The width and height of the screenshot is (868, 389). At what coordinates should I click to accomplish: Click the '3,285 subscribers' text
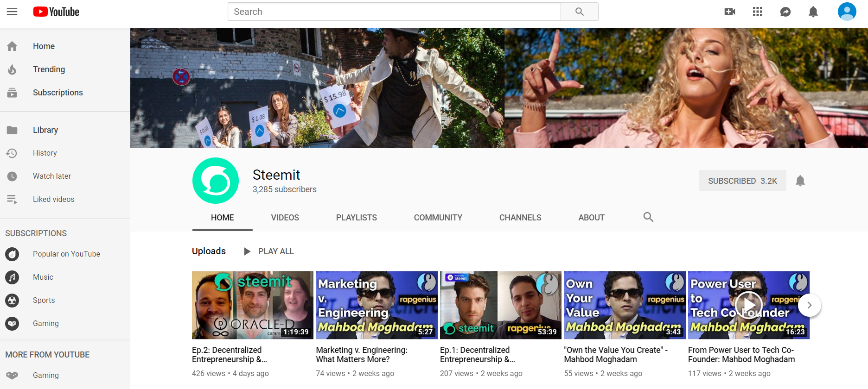[285, 189]
